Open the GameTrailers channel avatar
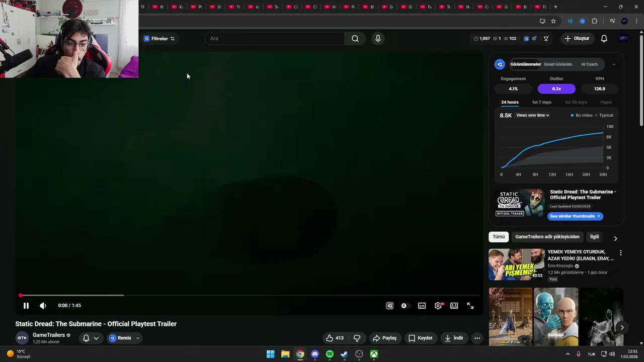Screen dimensions: 644x362 [x=22, y=338]
